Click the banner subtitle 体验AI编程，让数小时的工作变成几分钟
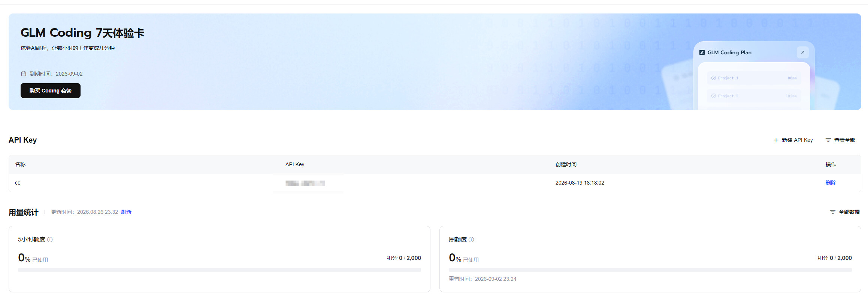868x298 pixels. tap(67, 48)
